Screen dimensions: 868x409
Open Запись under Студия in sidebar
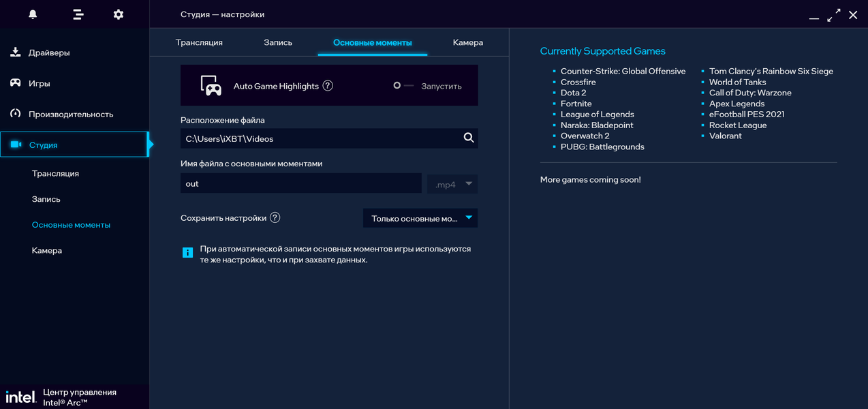46,199
